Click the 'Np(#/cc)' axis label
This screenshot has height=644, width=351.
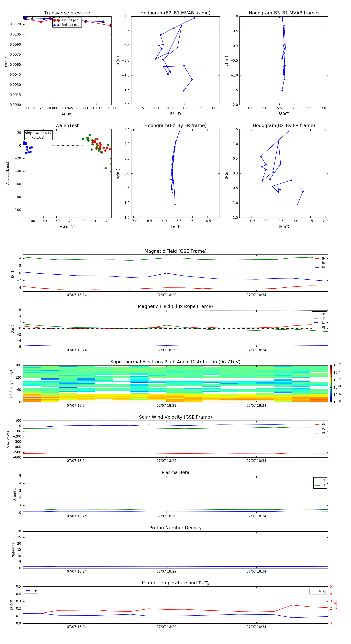click(x=13, y=550)
